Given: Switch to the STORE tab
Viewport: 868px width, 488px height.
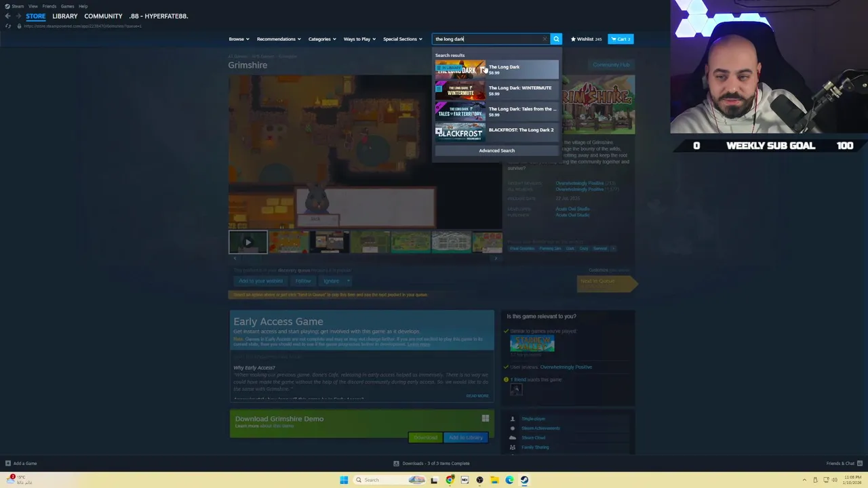Looking at the screenshot, I should (36, 16).
